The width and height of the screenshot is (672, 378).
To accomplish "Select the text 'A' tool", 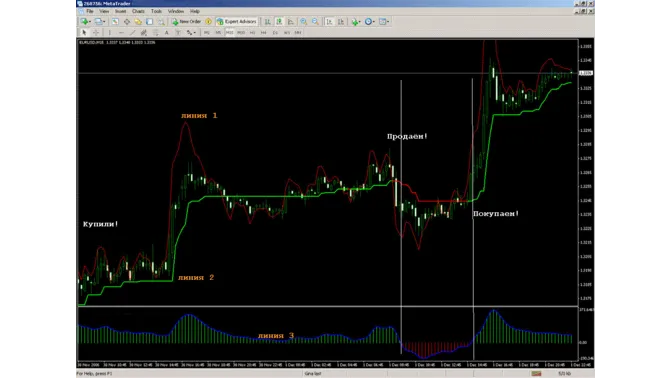I will point(167,33).
